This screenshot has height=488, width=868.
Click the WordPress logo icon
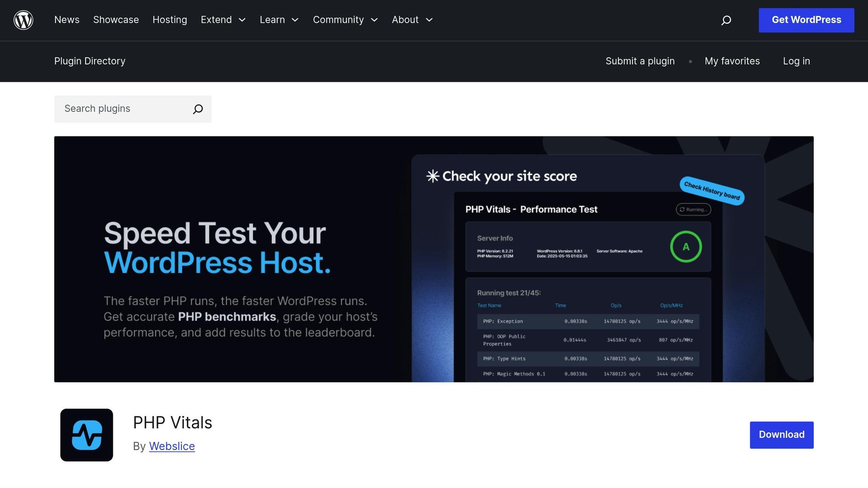point(23,20)
